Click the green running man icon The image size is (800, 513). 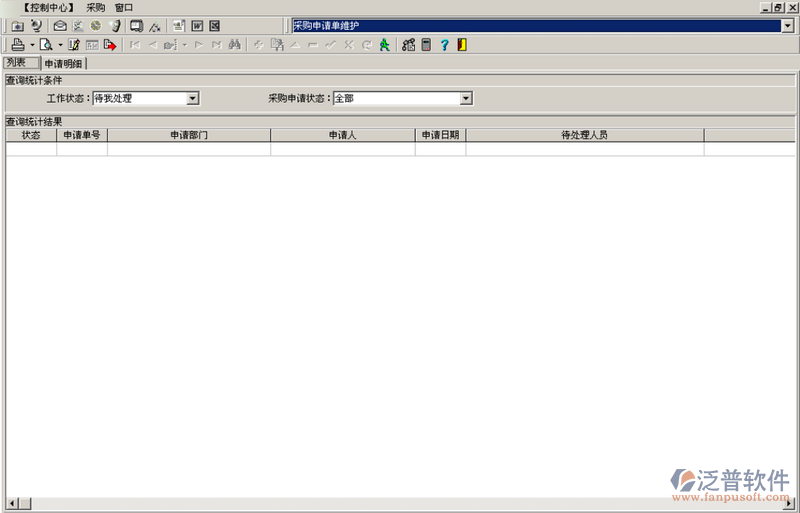pos(385,45)
